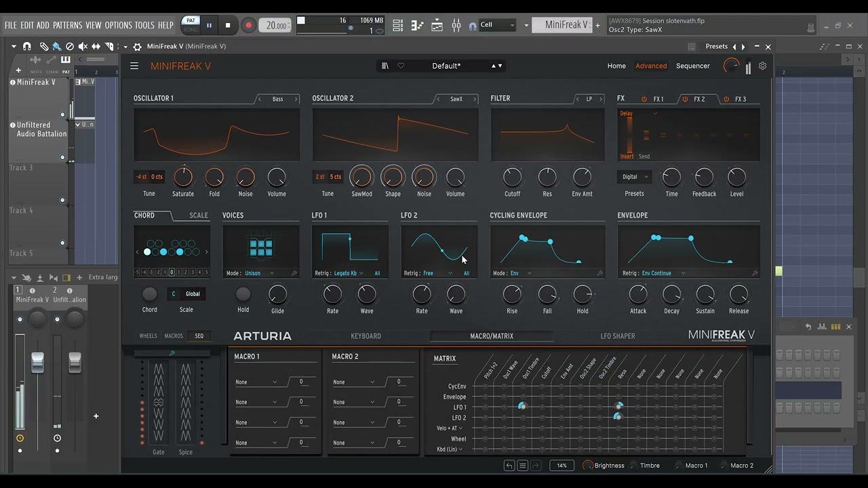
Task: Open the preset library browser icon
Action: [x=385, y=66]
